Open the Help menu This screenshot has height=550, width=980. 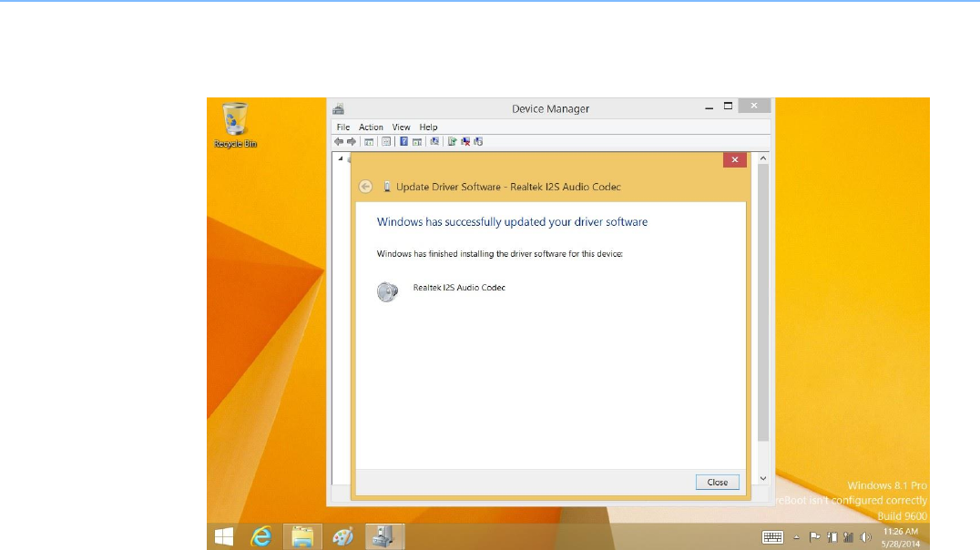pyautogui.click(x=428, y=127)
